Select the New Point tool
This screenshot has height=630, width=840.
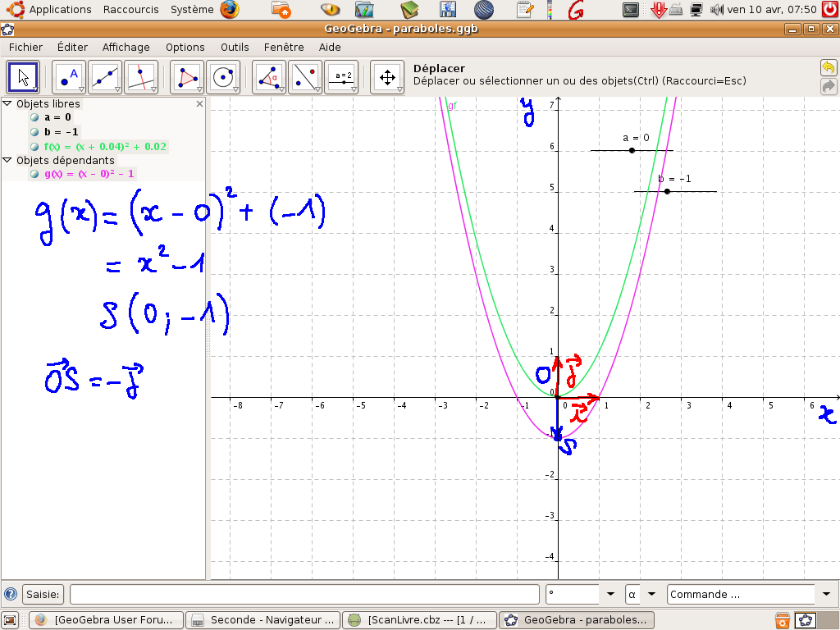coord(69,78)
